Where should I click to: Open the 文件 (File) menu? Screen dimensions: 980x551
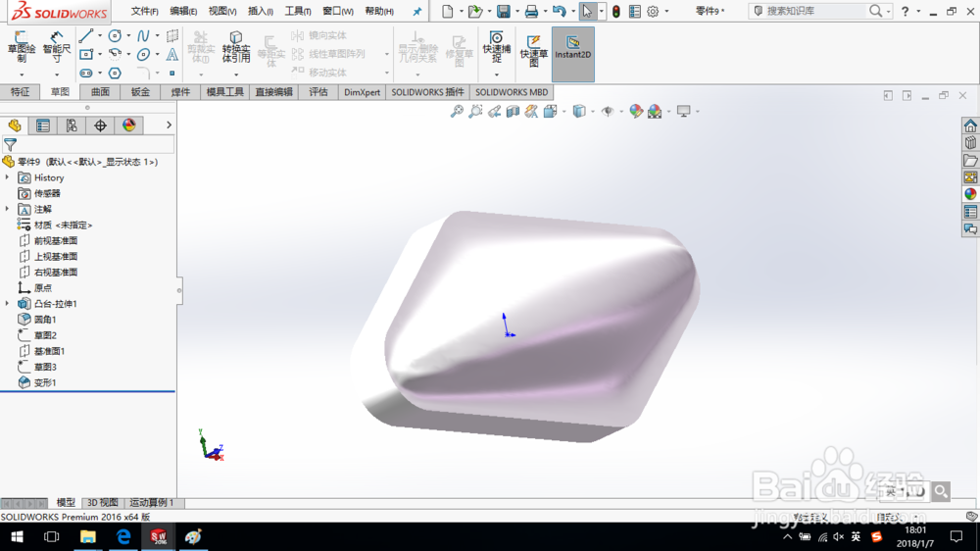coord(144,11)
